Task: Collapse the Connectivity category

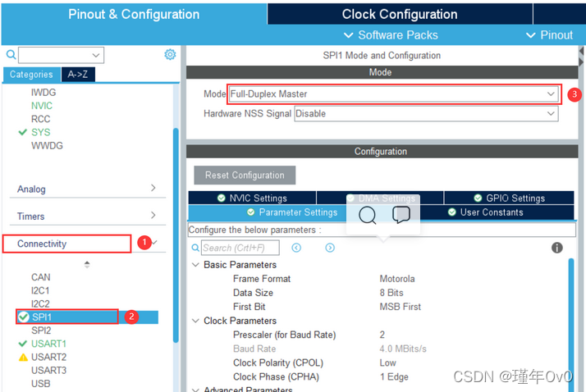Action: click(155, 243)
